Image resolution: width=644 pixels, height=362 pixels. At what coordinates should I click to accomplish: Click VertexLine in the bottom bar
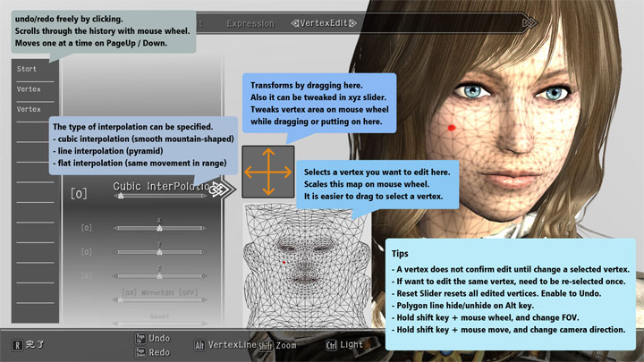232,345
